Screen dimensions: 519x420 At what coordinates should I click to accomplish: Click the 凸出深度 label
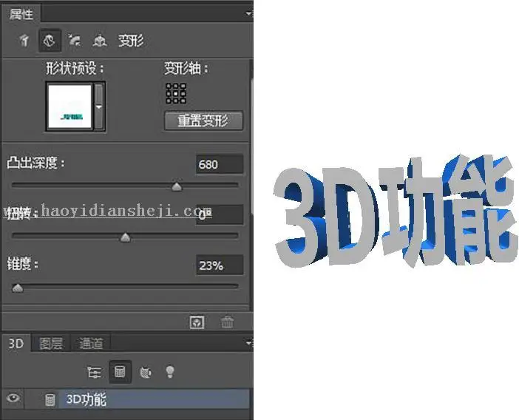coord(35,163)
